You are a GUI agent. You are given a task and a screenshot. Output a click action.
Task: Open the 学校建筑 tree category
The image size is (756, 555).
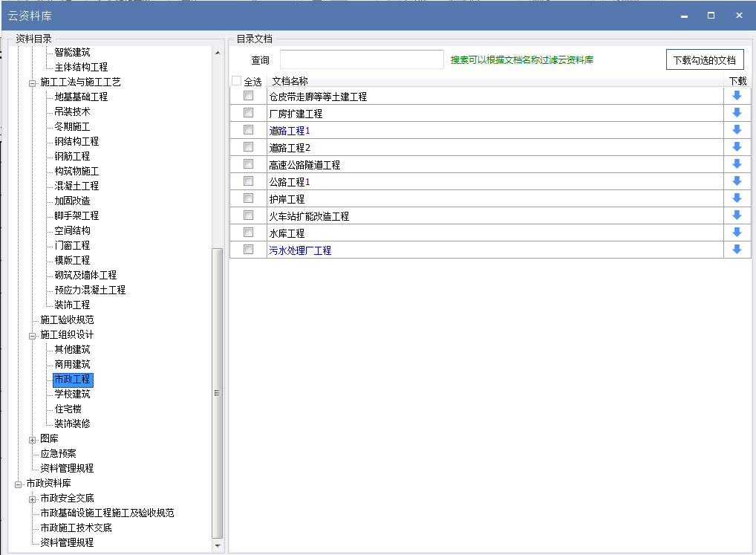(72, 394)
